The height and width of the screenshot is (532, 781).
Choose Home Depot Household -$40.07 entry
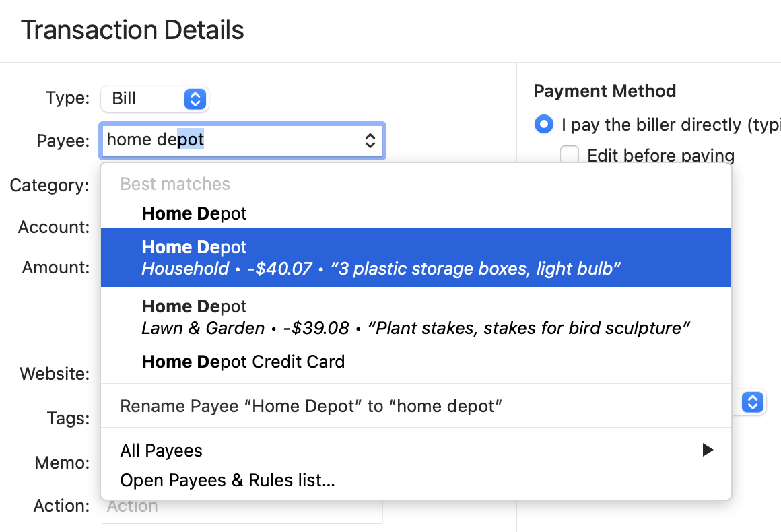[416, 257]
